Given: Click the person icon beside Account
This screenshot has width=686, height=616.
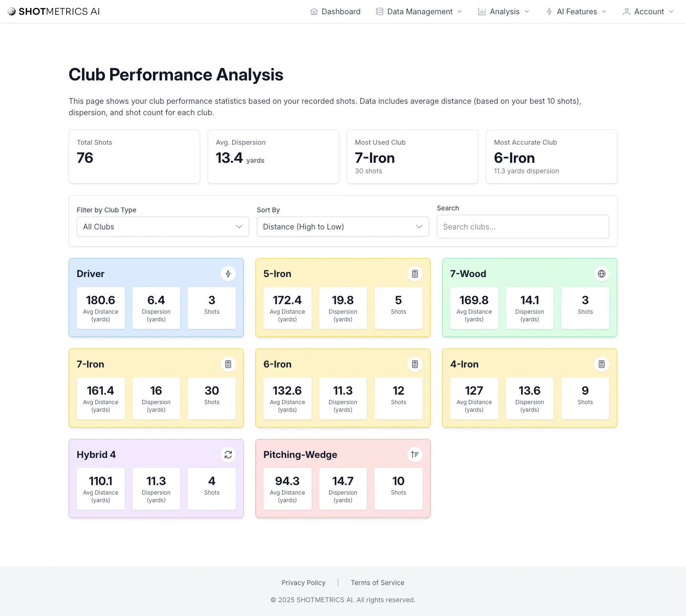Looking at the screenshot, I should click(x=626, y=11).
